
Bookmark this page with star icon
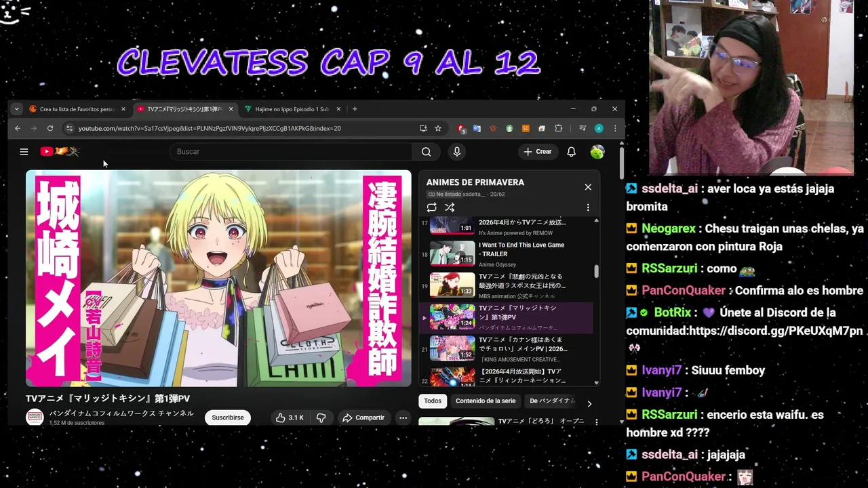(438, 128)
